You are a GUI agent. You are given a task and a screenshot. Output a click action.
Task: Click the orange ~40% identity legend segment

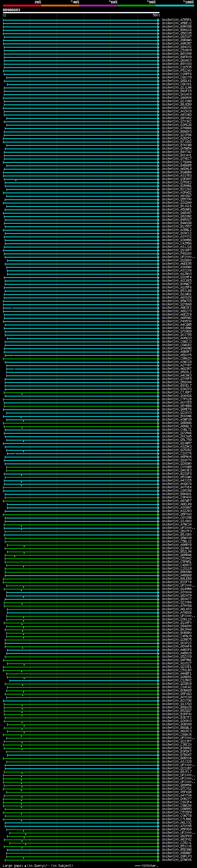[x=60, y=6]
